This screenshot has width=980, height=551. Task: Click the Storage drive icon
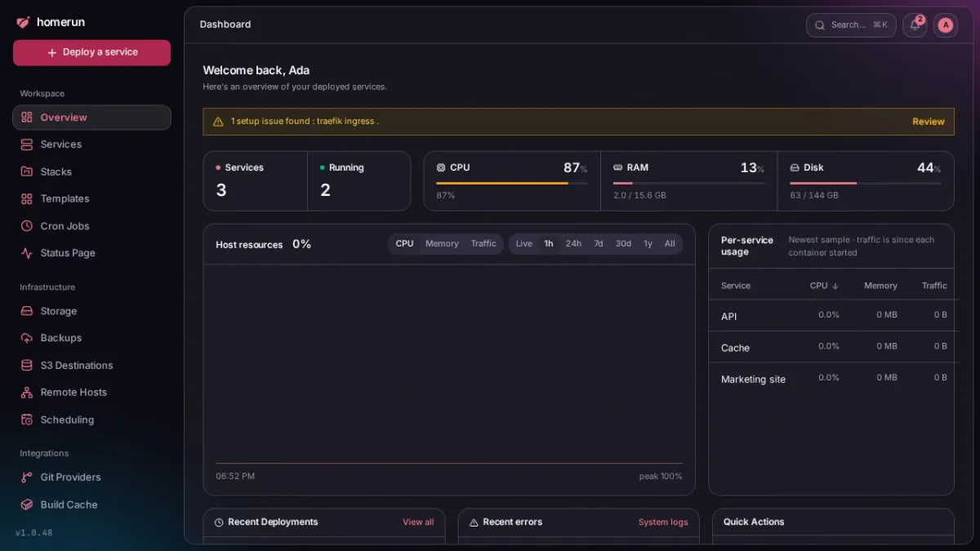[27, 311]
